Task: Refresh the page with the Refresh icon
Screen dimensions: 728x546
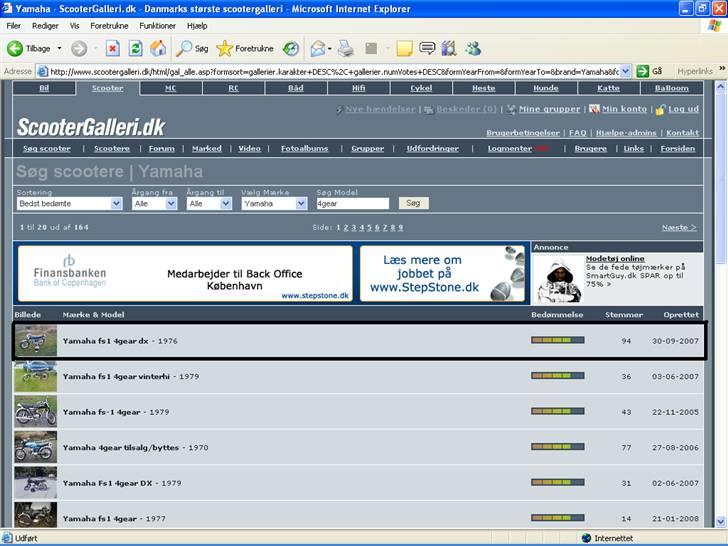Action: [x=135, y=48]
